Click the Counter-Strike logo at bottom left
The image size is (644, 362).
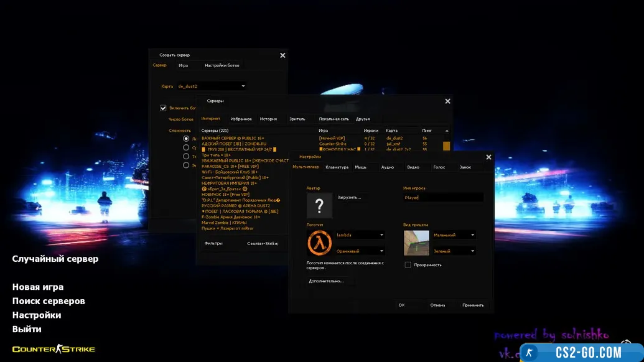click(54, 349)
